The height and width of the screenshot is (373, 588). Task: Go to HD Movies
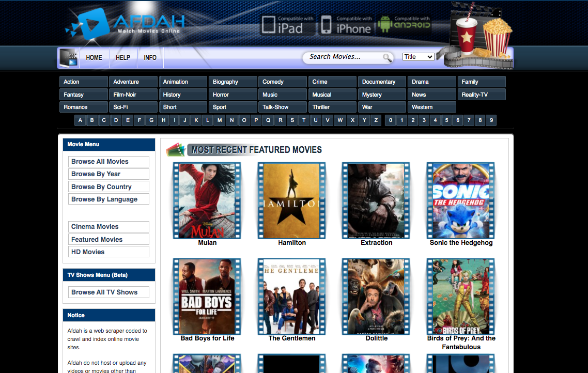[x=109, y=252]
